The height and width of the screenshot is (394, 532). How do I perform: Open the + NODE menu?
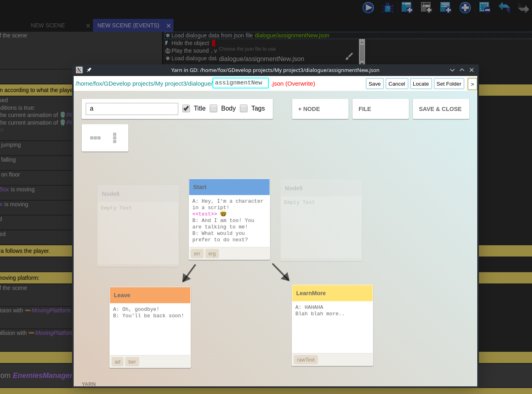pyautogui.click(x=320, y=109)
